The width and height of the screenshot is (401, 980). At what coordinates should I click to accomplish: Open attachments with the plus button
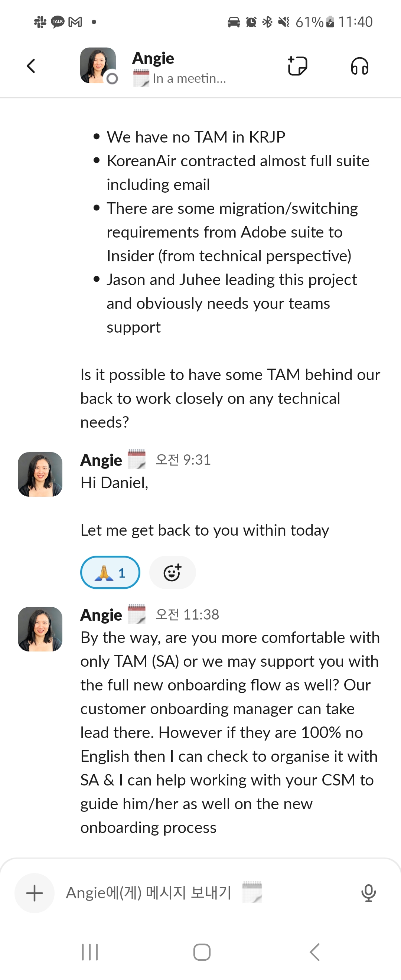click(35, 893)
